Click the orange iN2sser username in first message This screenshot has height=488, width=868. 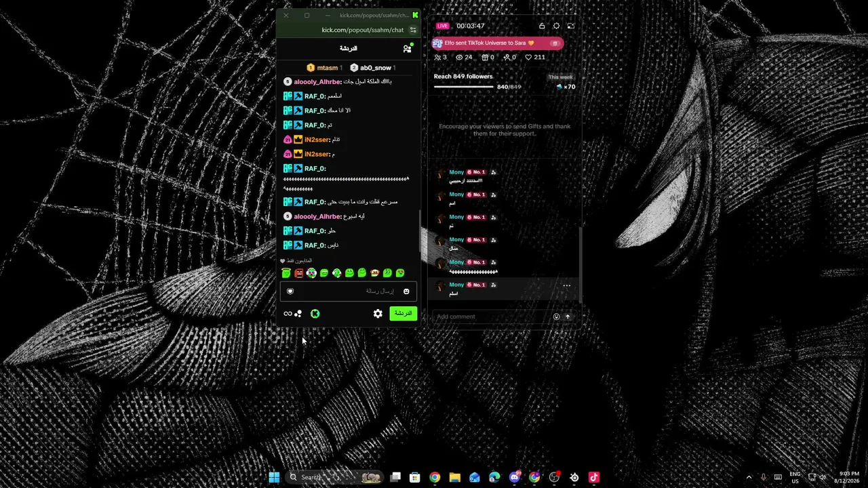(317, 140)
